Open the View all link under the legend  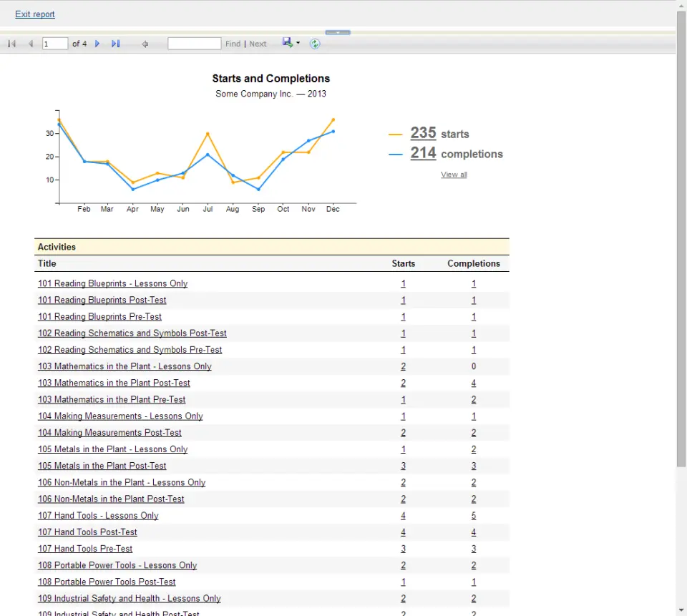tap(454, 175)
